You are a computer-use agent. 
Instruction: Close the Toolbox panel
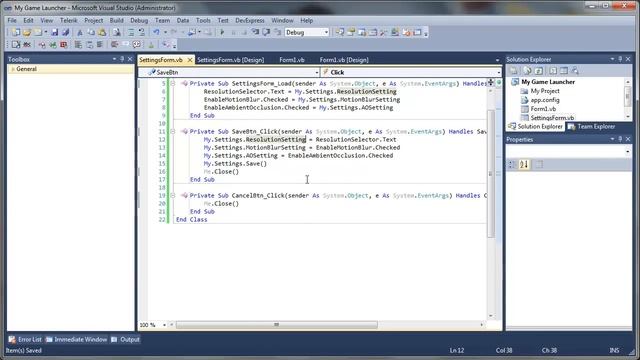tap(130, 59)
